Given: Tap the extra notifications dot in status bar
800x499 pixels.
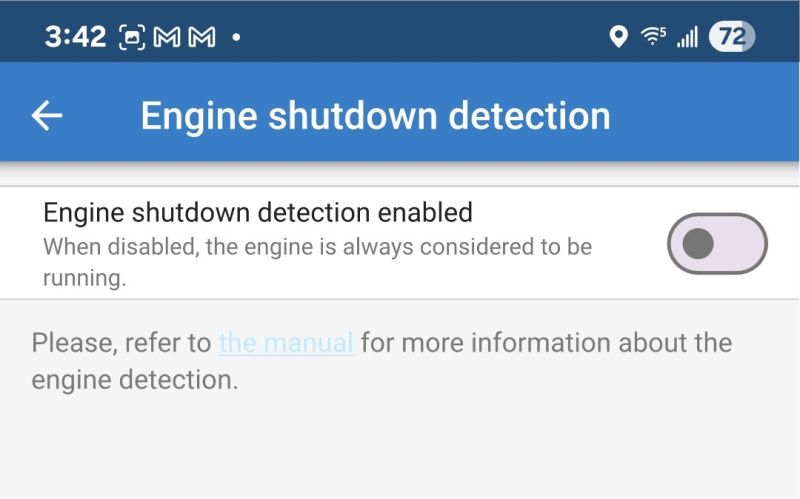Looking at the screenshot, I should (236, 37).
